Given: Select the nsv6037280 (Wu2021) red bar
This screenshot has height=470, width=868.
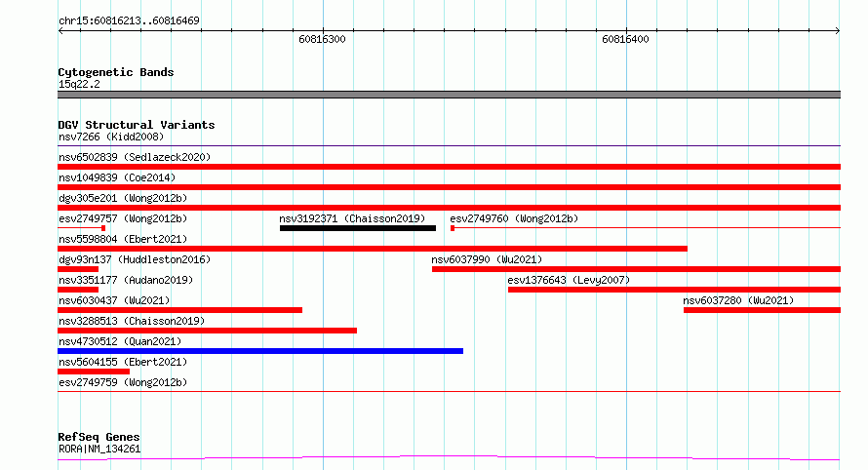Looking at the screenshot, I should [762, 310].
